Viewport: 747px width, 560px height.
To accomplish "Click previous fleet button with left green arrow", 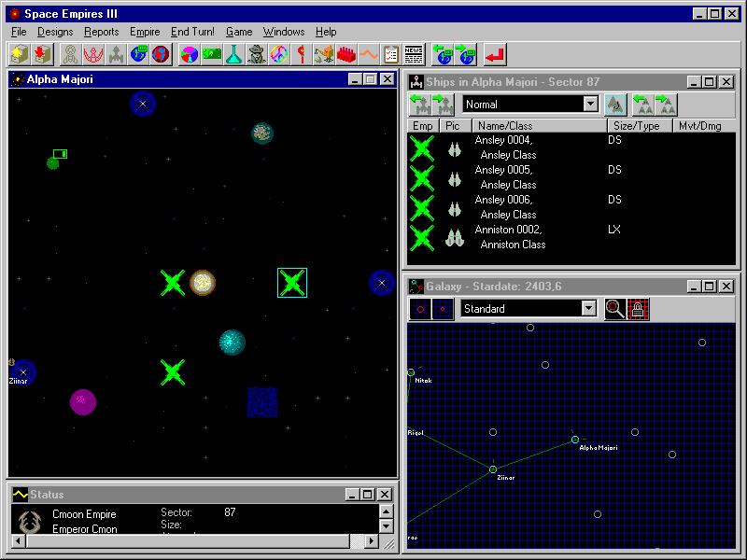I will (642, 105).
